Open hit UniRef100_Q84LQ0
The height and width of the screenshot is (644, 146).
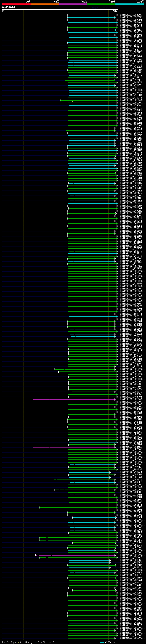coord(131,15)
